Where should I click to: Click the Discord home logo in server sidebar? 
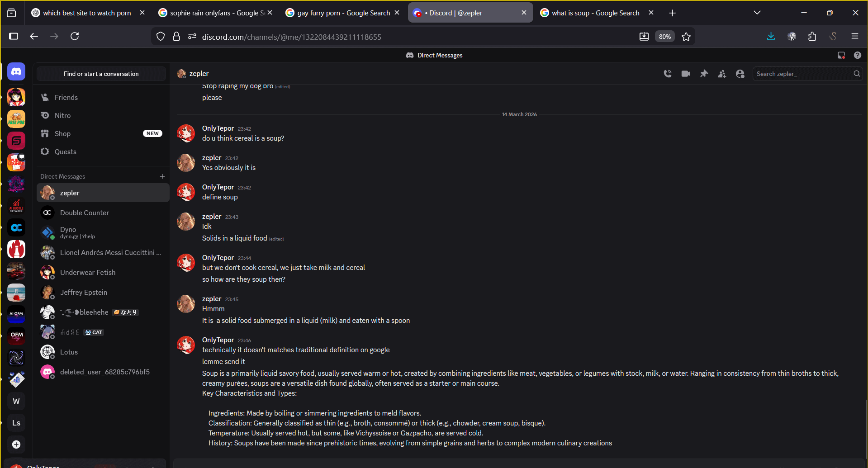(x=16, y=71)
